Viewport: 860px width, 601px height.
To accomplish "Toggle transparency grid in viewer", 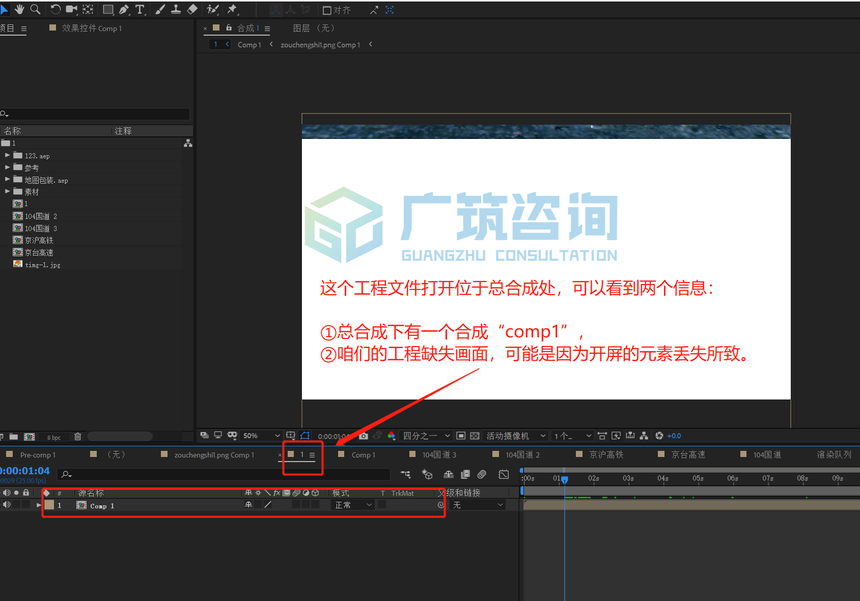I will coord(474,436).
